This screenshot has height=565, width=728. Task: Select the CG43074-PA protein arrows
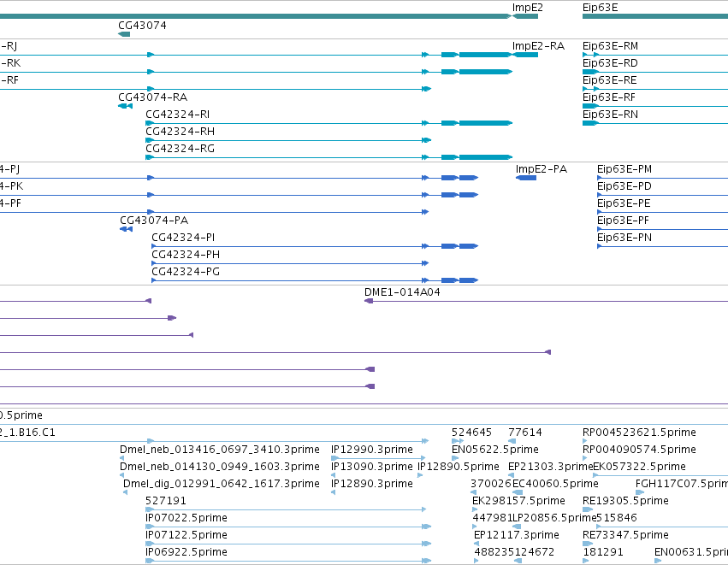point(127,229)
